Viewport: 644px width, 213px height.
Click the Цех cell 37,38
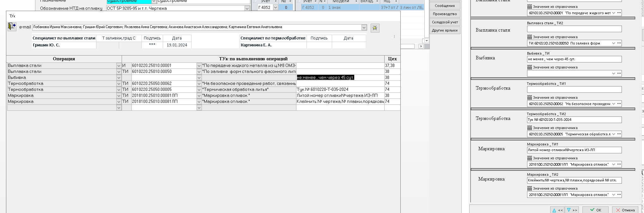[392, 66]
